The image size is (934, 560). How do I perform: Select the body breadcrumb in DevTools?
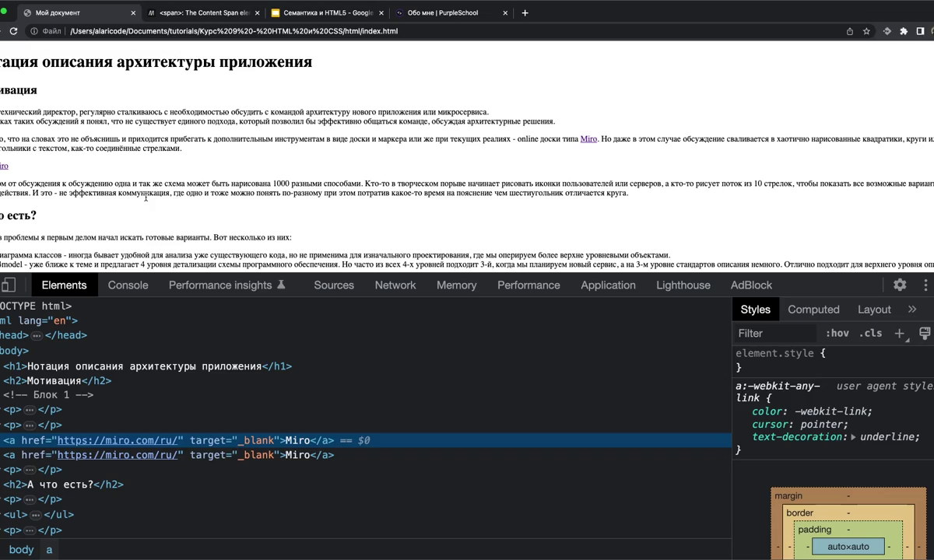(21, 549)
